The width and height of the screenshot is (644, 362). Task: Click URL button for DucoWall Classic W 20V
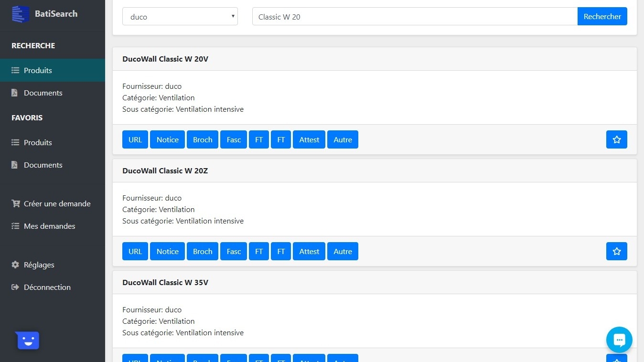click(x=135, y=139)
